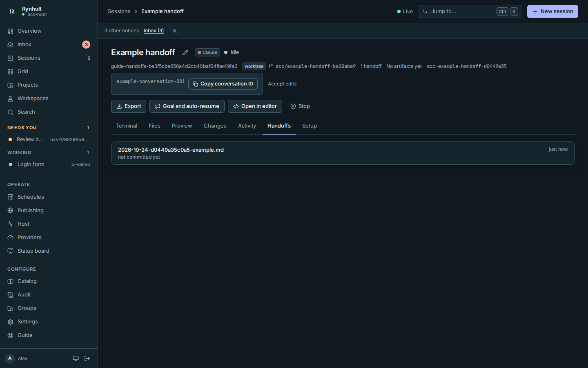Click the Export button
The width and height of the screenshot is (588, 368).
point(129,106)
